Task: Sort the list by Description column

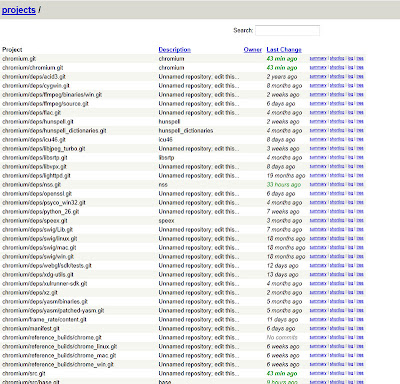Action: [174, 50]
